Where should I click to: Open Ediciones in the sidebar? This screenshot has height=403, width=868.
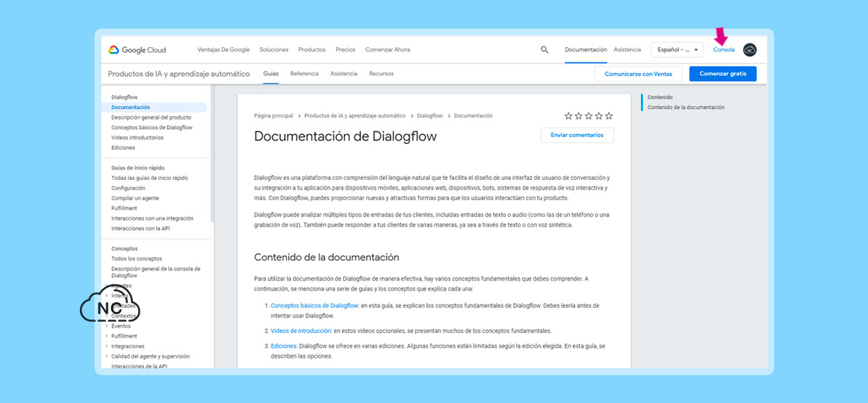[123, 148]
